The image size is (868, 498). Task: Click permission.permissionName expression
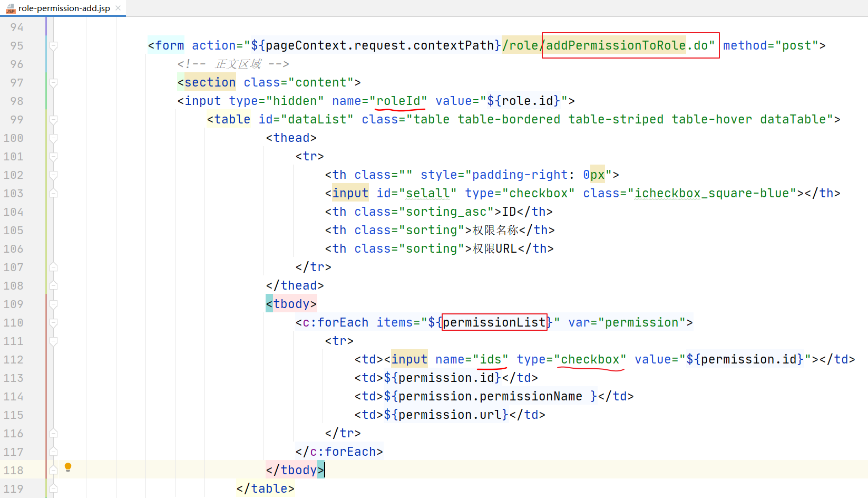coord(491,397)
